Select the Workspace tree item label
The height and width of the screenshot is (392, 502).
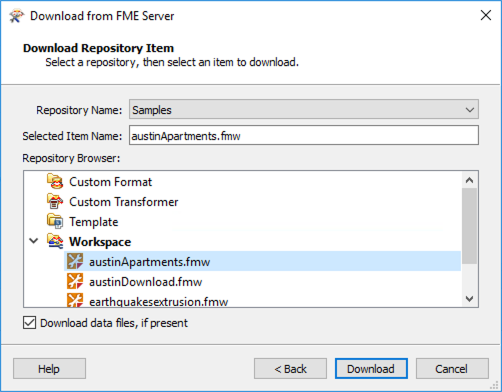click(x=100, y=242)
